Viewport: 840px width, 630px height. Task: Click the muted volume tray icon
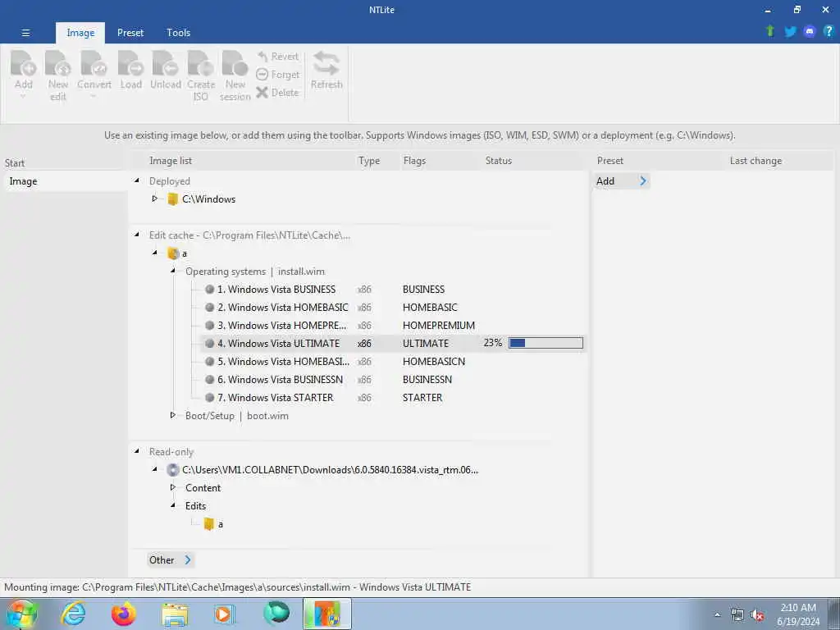click(x=757, y=615)
